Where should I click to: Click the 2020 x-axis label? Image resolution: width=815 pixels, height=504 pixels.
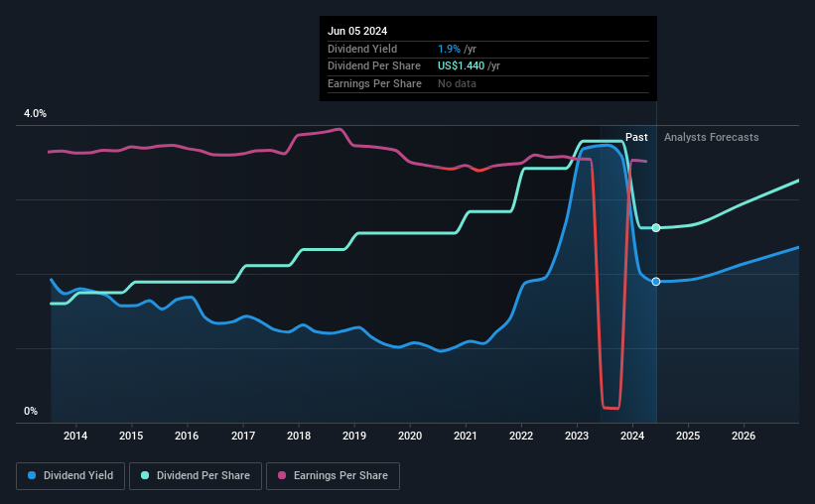[x=410, y=436]
